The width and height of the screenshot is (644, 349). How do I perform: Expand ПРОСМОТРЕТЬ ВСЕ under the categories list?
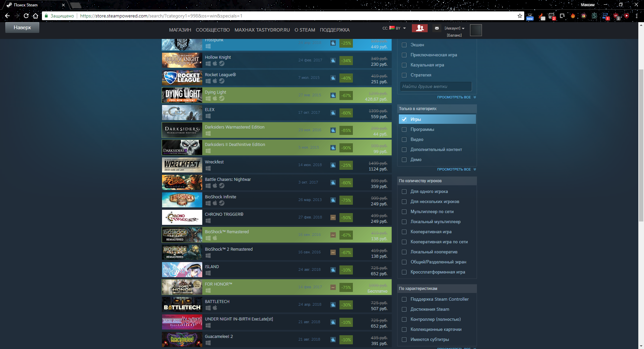click(x=457, y=169)
